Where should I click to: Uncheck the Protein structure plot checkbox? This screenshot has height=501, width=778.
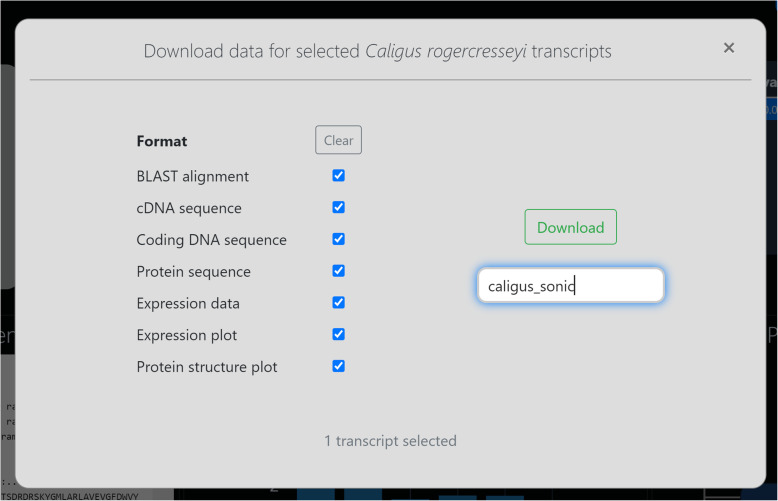pyautogui.click(x=339, y=366)
